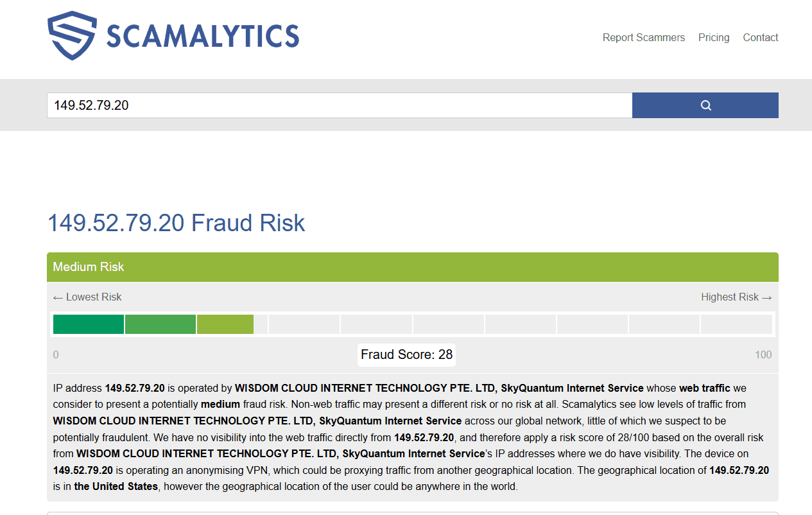Open the Report Scammers page

tap(643, 37)
